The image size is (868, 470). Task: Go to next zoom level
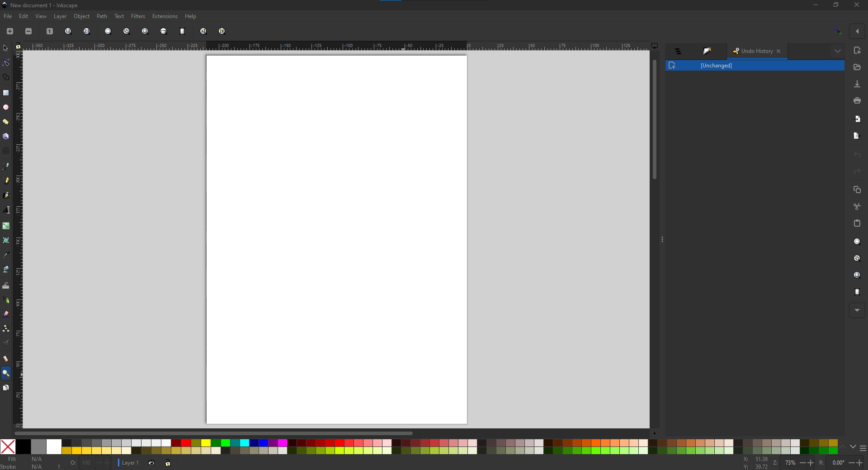pos(222,31)
